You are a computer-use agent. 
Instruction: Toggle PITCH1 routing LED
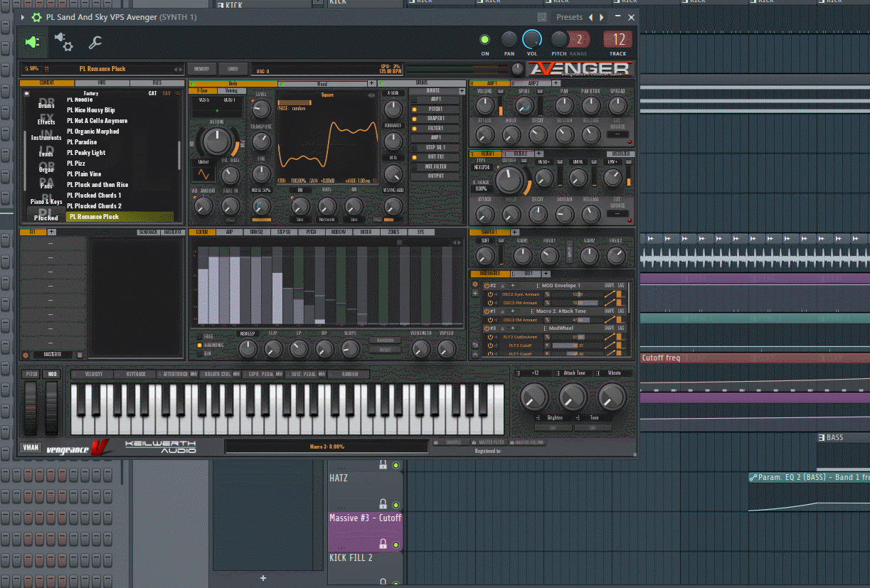(414, 109)
